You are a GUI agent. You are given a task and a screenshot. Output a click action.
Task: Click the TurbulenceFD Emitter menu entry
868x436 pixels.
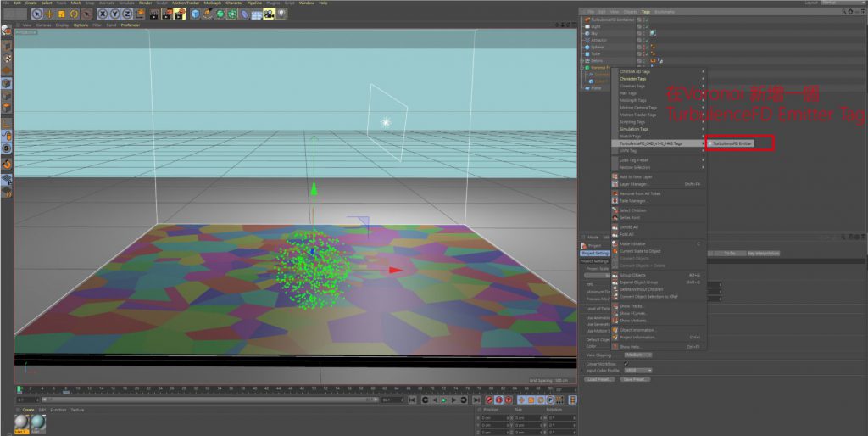(x=732, y=144)
